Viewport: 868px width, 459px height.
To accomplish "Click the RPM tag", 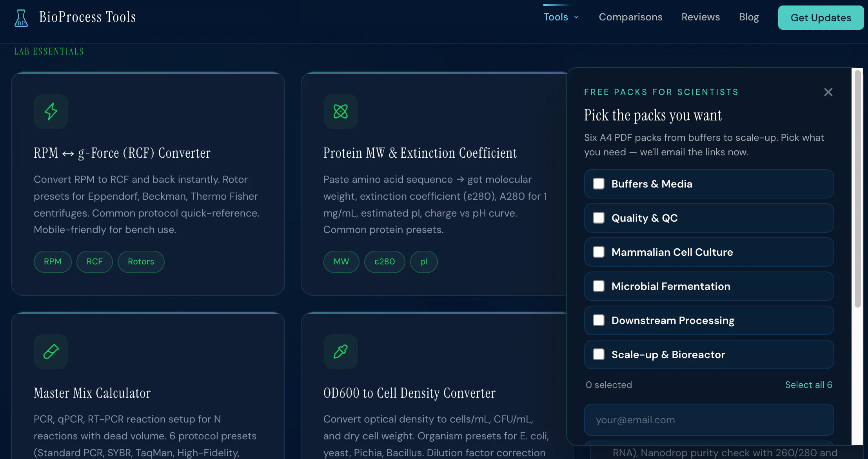I will click(53, 262).
